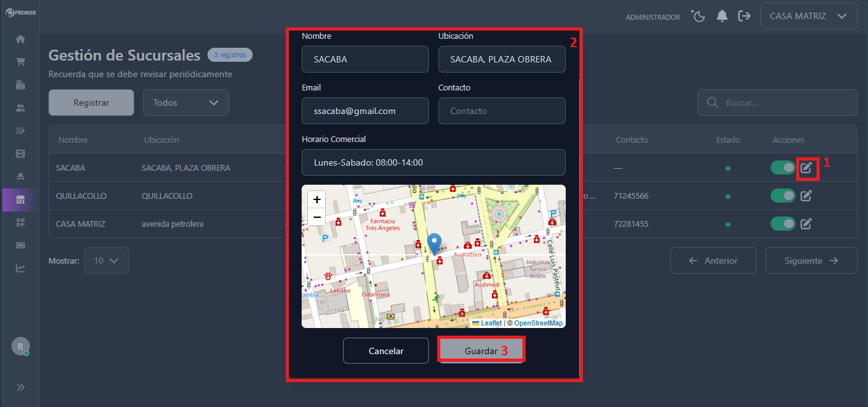Viewport: 868px width, 407px height.
Task: Go to home in the sidebar
Action: pos(20,39)
